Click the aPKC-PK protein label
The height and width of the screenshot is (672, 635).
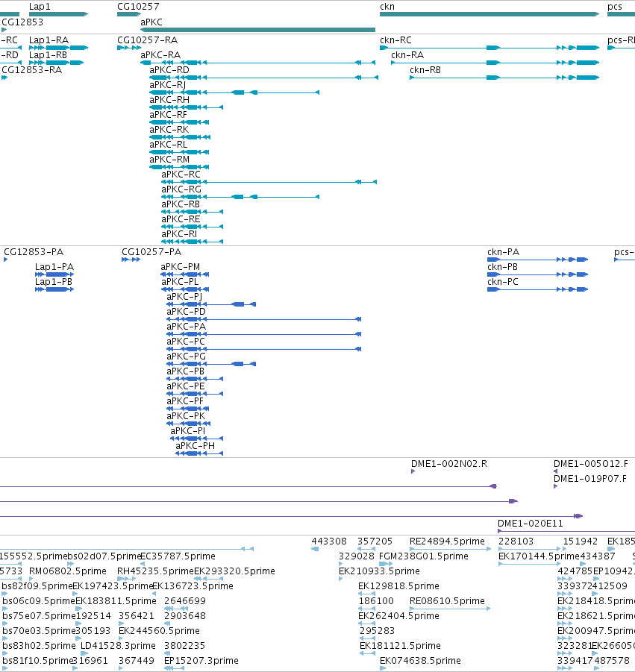(186, 415)
